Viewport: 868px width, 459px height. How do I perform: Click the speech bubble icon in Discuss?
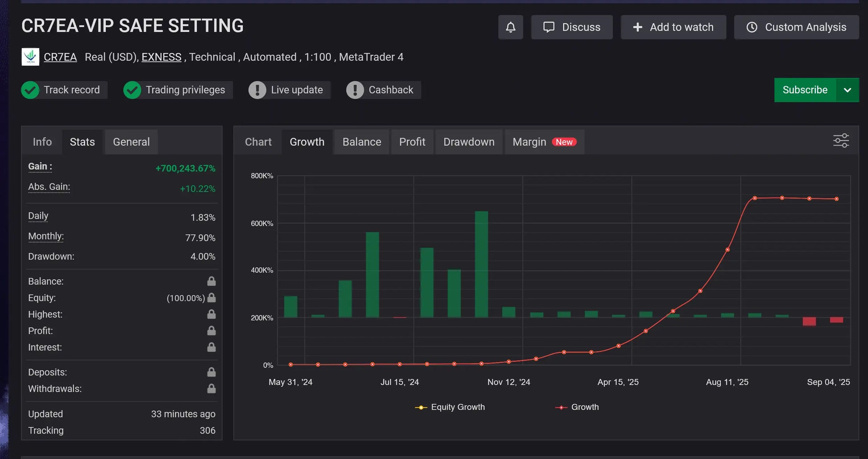click(x=549, y=27)
